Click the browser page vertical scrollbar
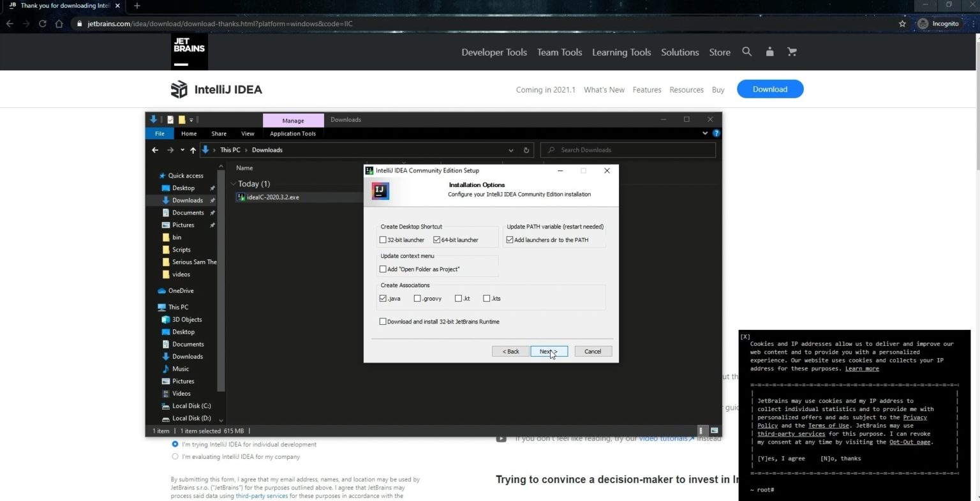Image resolution: width=980 pixels, height=501 pixels. [x=977, y=102]
